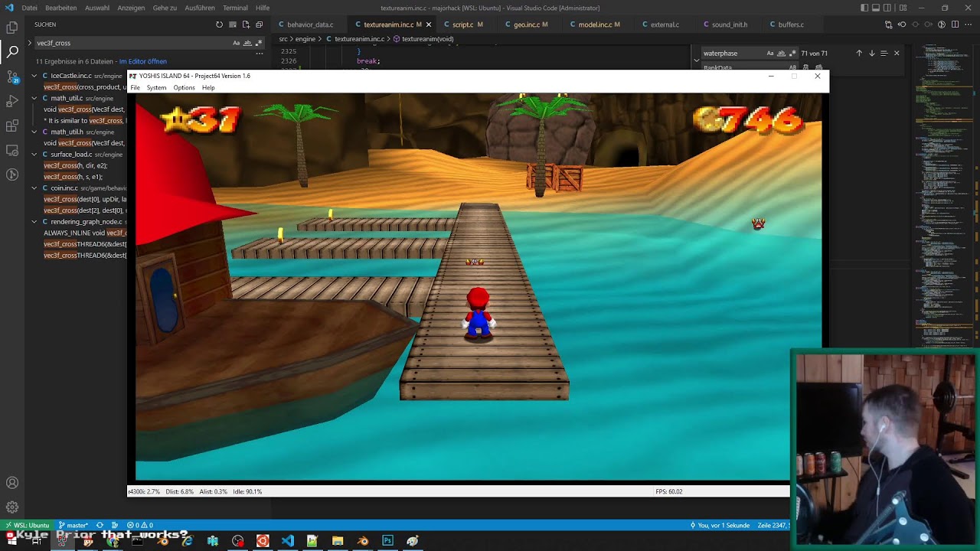The width and height of the screenshot is (980, 551).
Task: Collapse math_util.h results
Action: [x=34, y=132]
